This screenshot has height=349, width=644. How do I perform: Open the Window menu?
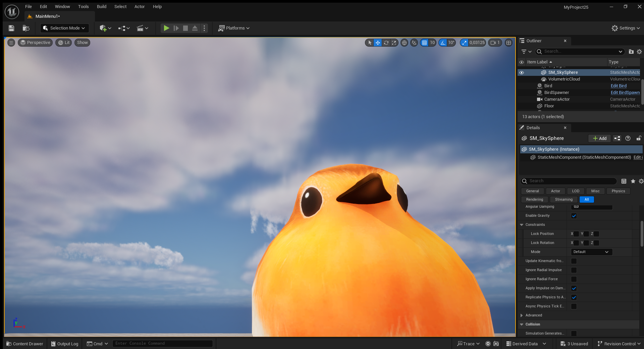point(62,6)
